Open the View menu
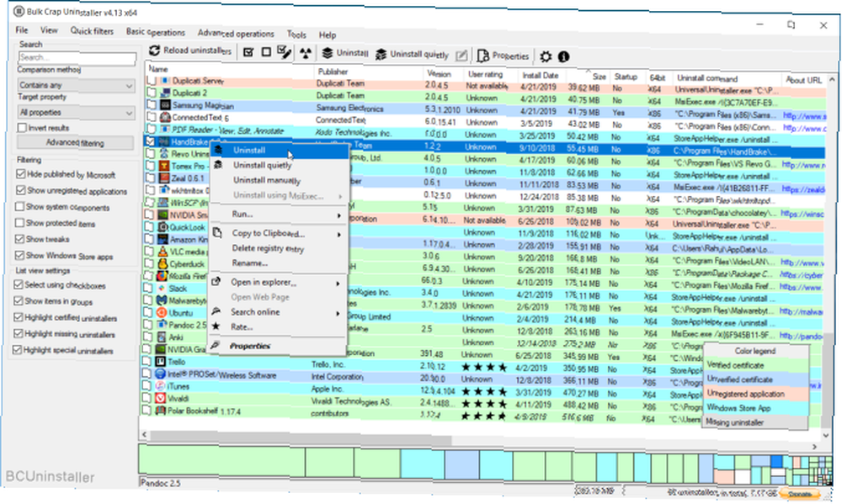842x504 pixels. tap(49, 30)
